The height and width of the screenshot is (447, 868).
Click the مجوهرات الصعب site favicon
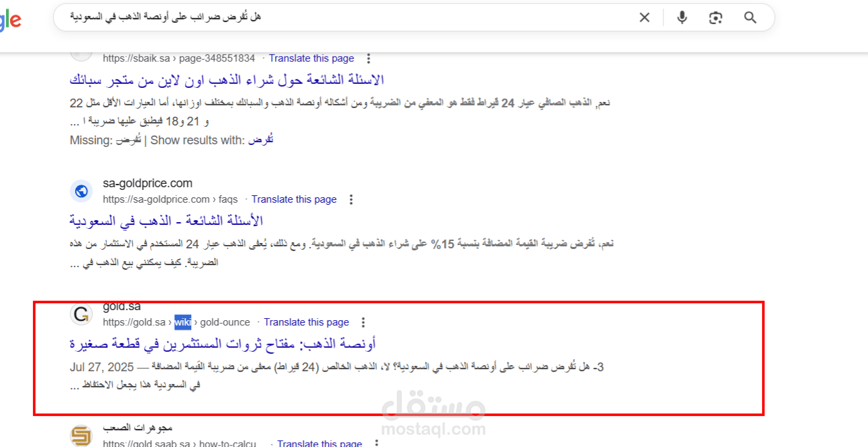pyautogui.click(x=81, y=436)
